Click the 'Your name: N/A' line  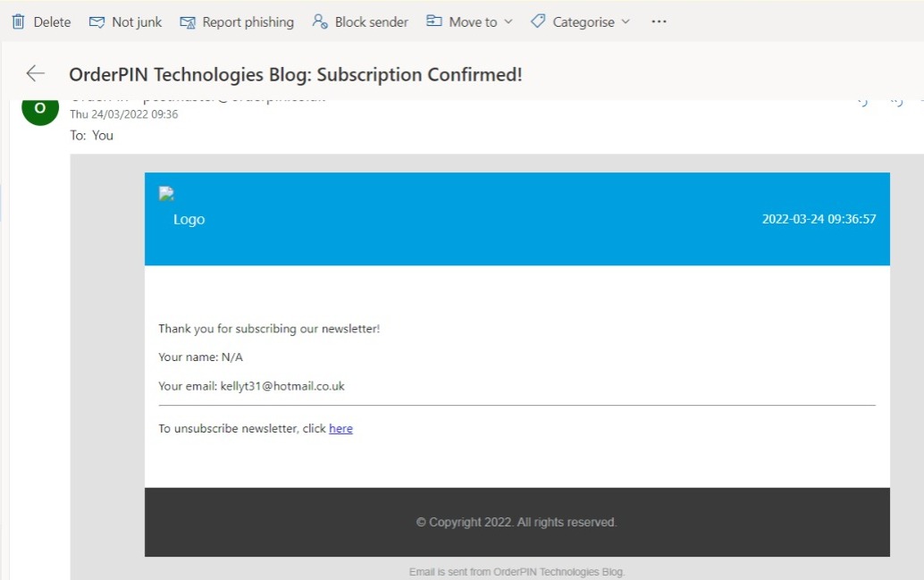click(x=200, y=357)
